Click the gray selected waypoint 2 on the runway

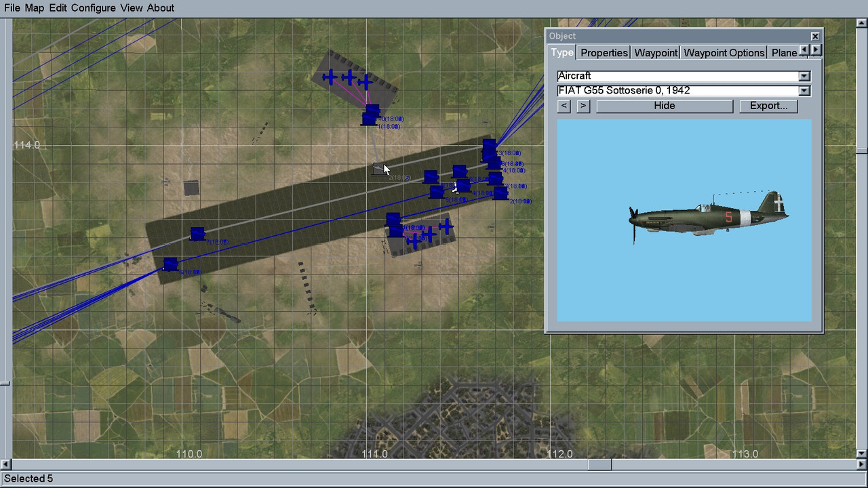tap(380, 169)
